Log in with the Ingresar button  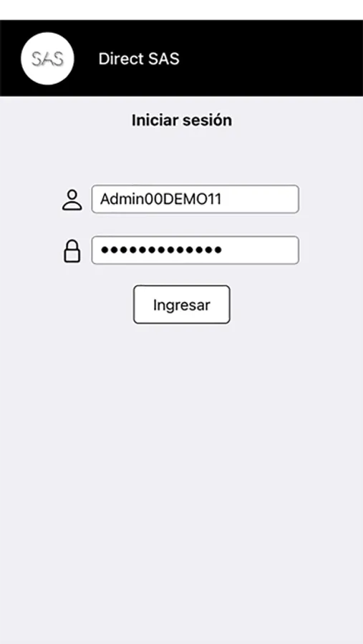[181, 305]
